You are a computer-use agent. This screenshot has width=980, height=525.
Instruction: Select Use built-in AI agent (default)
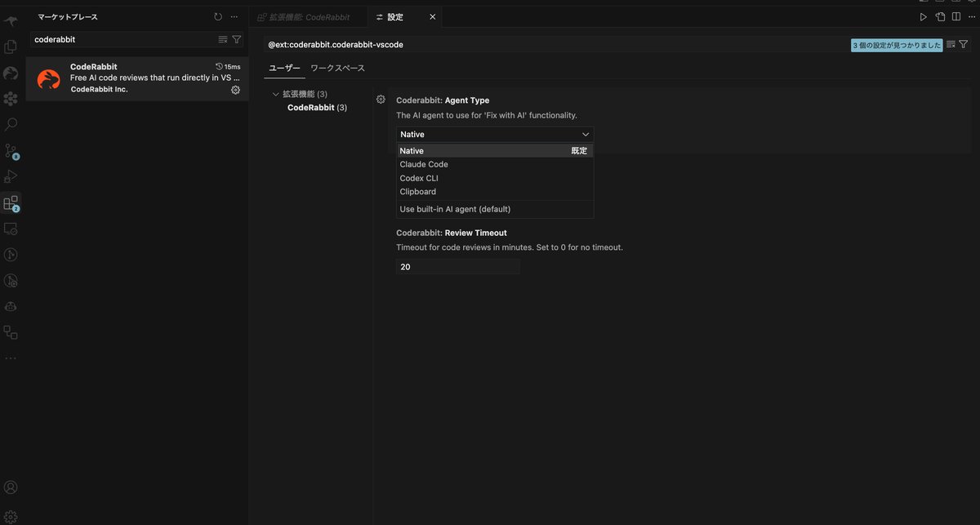455,209
